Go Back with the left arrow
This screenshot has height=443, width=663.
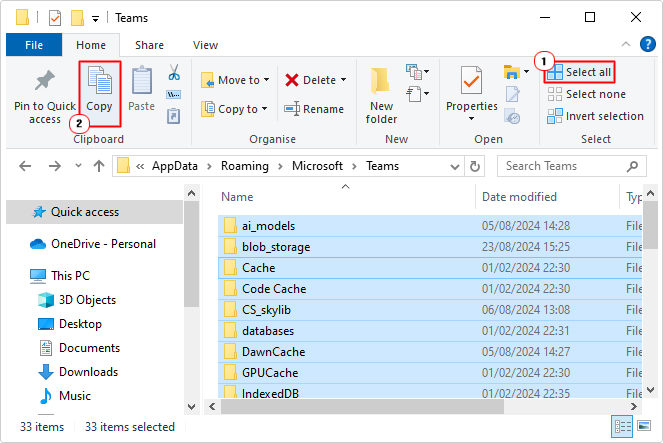[x=25, y=166]
